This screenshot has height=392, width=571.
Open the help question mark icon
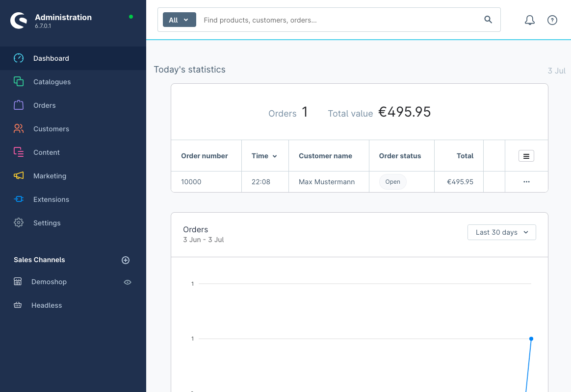552,20
